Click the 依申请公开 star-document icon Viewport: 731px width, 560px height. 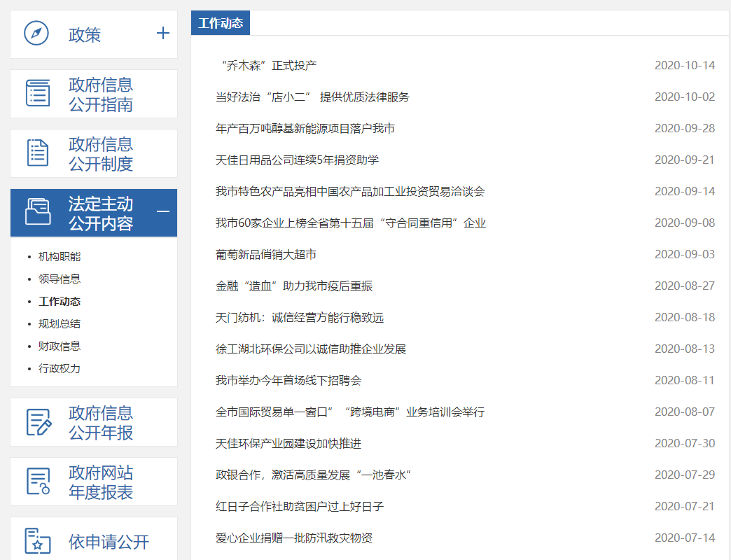pyautogui.click(x=38, y=541)
